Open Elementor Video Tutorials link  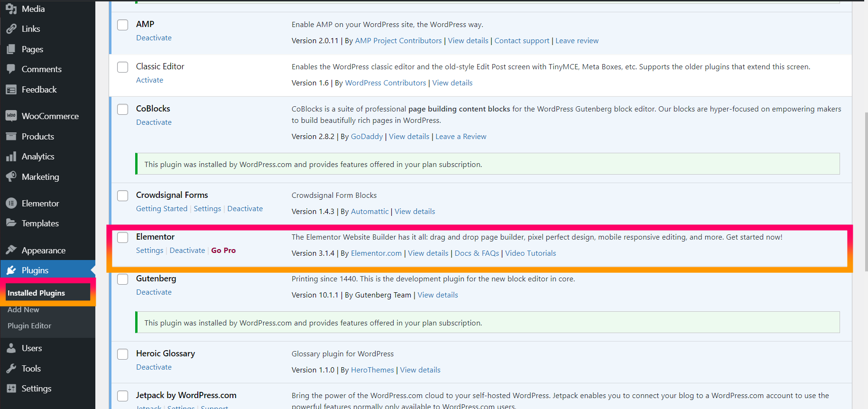point(530,253)
